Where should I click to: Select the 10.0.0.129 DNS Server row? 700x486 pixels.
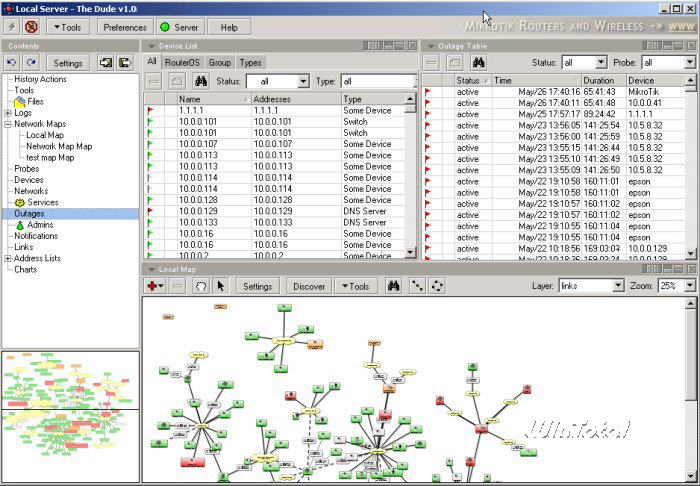pos(274,211)
